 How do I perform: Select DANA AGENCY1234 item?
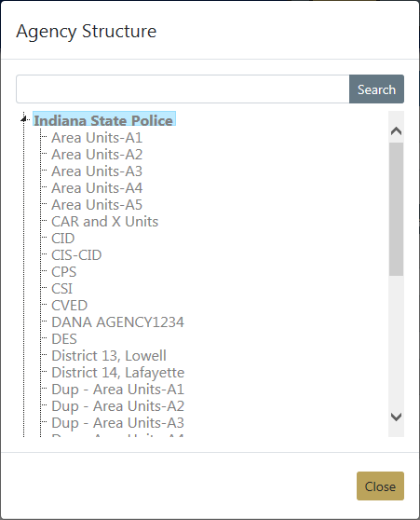tap(117, 322)
